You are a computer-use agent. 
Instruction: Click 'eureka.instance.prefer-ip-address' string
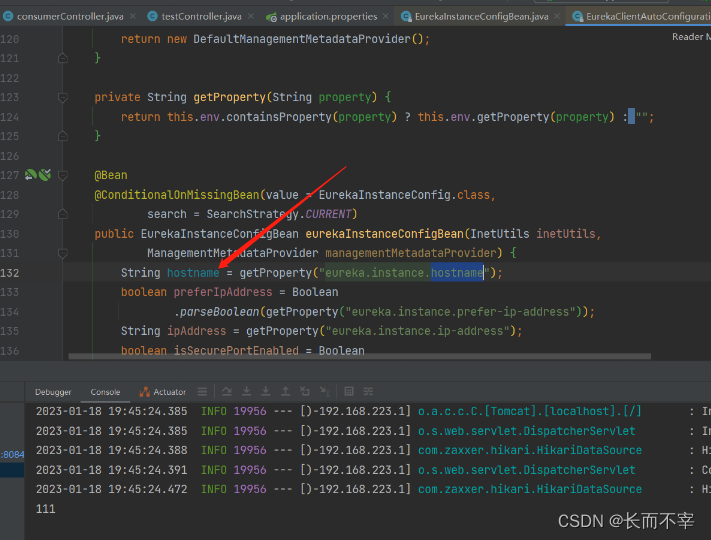[460, 311]
